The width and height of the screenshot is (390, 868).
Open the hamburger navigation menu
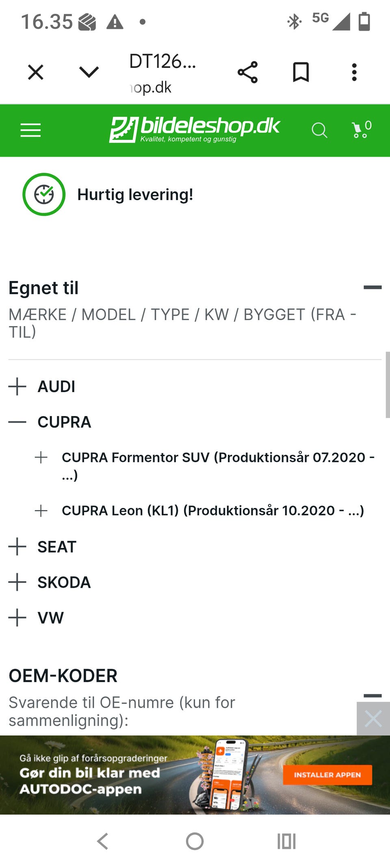[30, 130]
